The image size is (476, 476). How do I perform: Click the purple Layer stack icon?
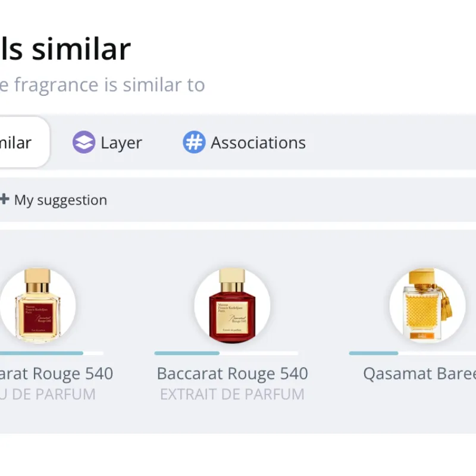(x=84, y=143)
